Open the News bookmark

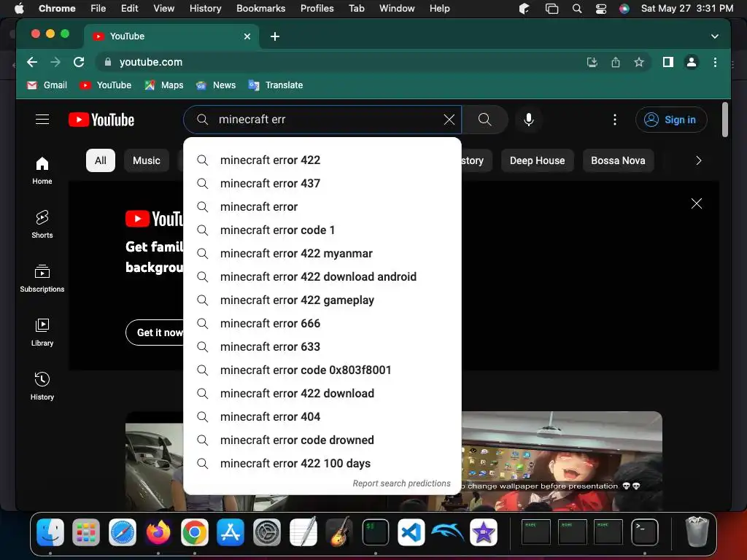coord(216,85)
